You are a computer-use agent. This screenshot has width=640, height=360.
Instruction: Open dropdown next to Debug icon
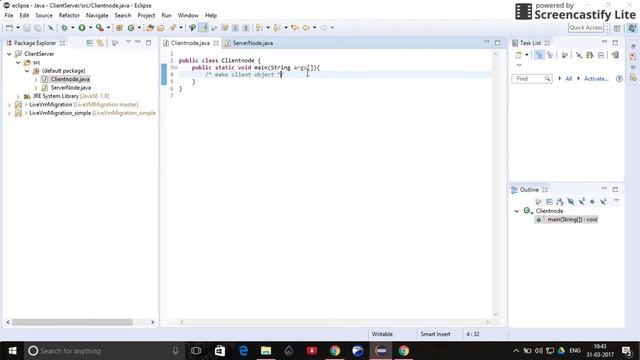coord(73,28)
